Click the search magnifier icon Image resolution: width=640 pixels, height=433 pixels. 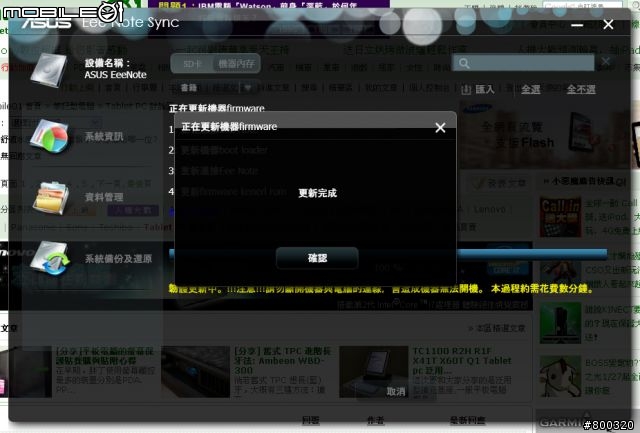[x=464, y=63]
